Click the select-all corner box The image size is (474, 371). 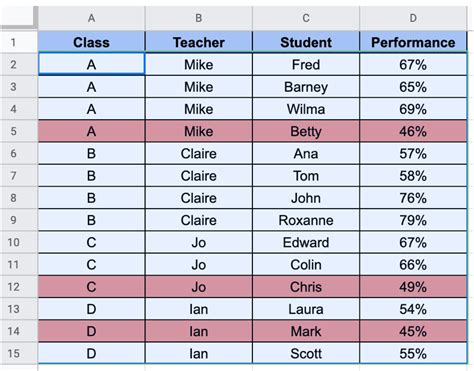18,17
